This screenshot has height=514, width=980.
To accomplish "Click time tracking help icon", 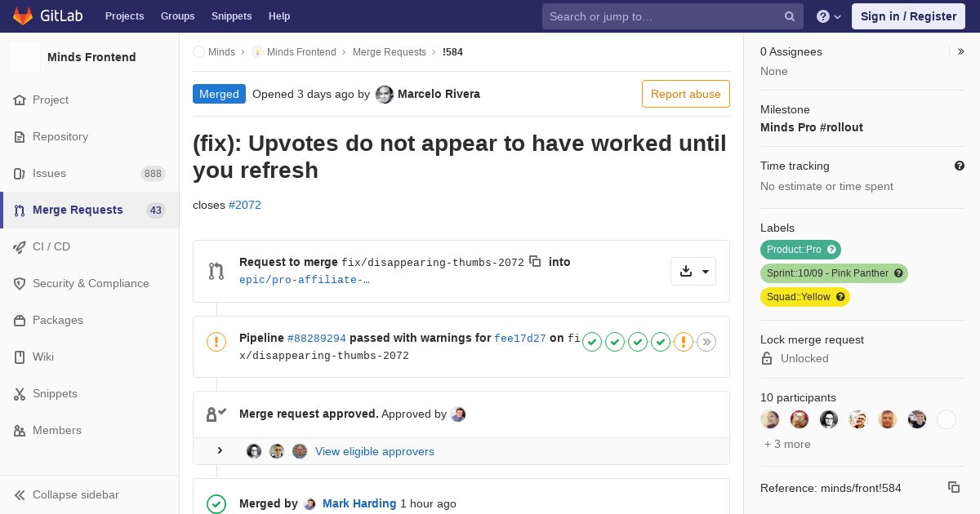I will (x=960, y=166).
